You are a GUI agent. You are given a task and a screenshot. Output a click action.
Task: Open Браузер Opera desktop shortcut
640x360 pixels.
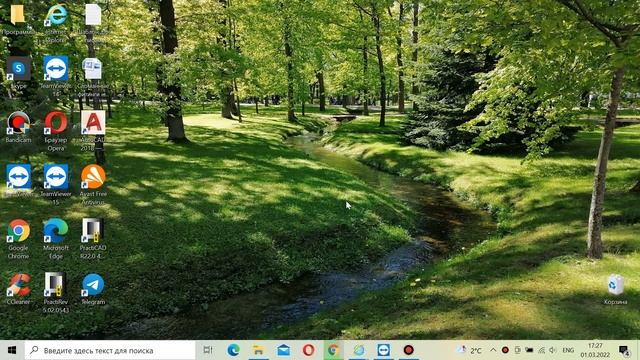pyautogui.click(x=56, y=122)
